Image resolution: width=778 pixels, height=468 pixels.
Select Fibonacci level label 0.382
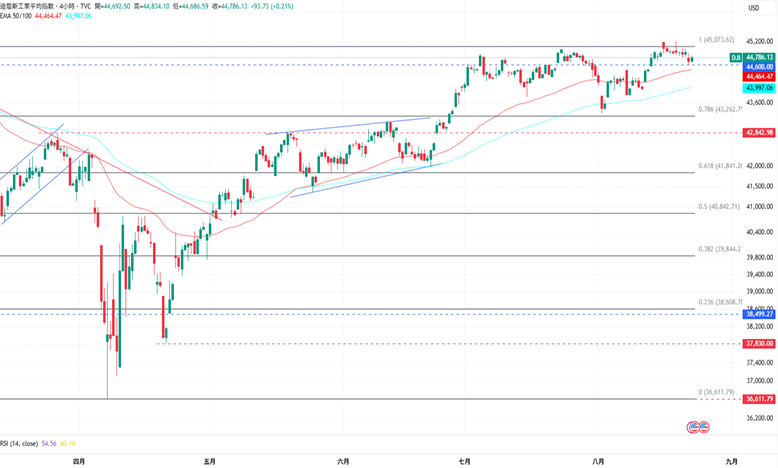click(720, 249)
